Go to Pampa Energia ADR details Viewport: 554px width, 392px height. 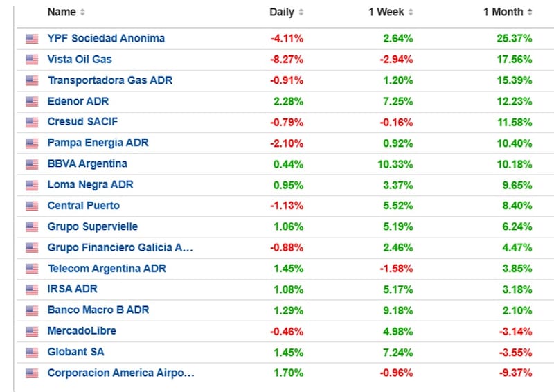(98, 143)
